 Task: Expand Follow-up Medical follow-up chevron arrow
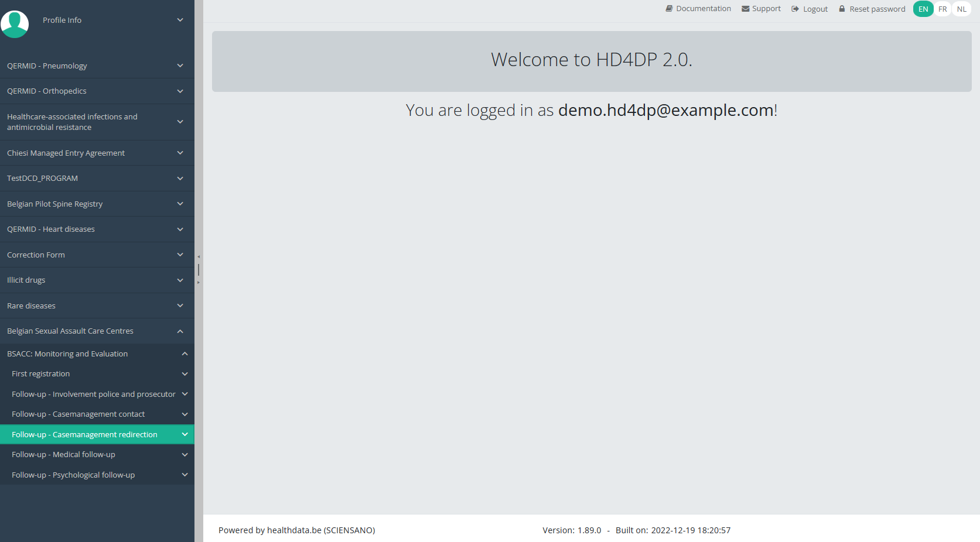[185, 455]
